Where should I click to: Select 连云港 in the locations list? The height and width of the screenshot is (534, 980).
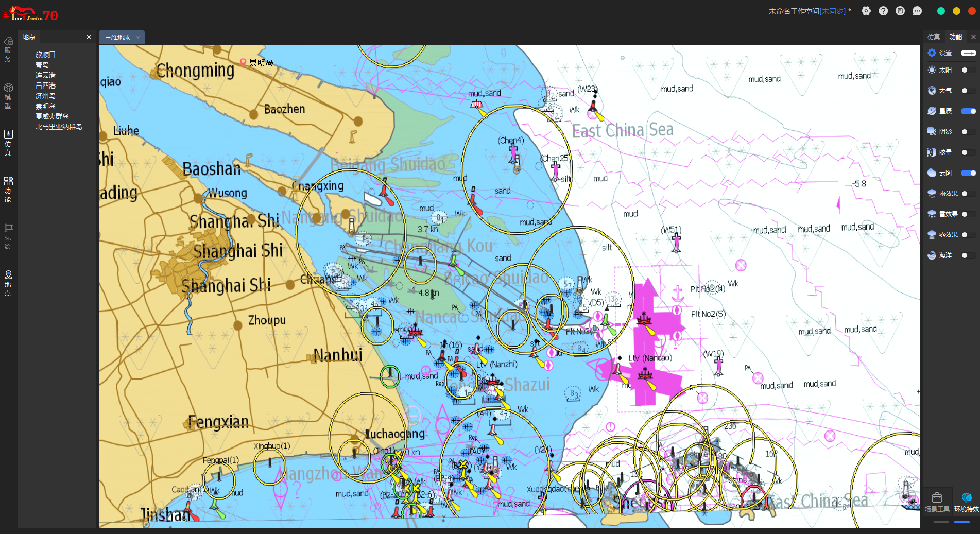pyautogui.click(x=45, y=75)
